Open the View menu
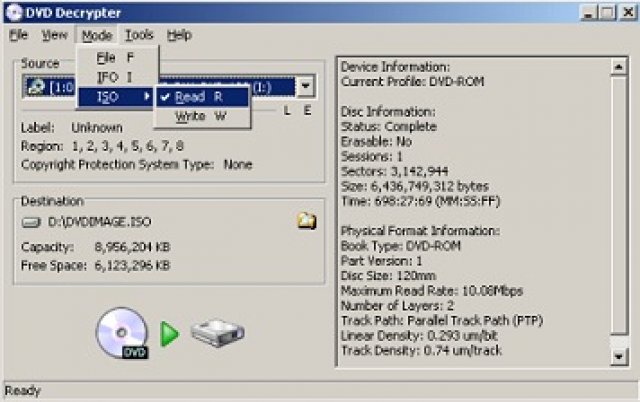Viewport: 640px width, 402px height. 55,35
